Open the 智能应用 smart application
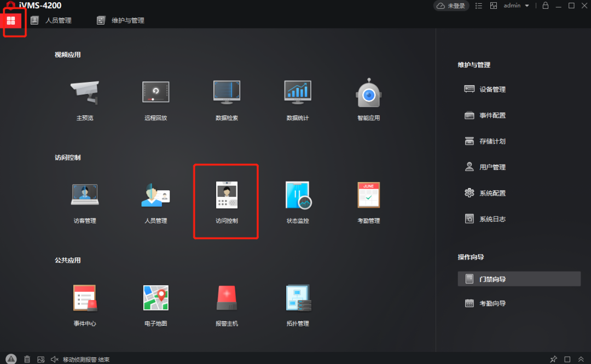 point(368,98)
